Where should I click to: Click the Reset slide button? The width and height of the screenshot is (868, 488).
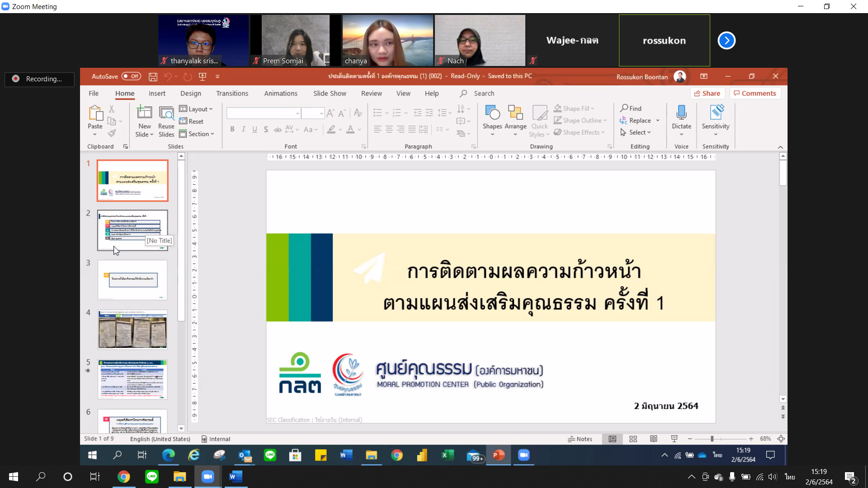point(191,121)
